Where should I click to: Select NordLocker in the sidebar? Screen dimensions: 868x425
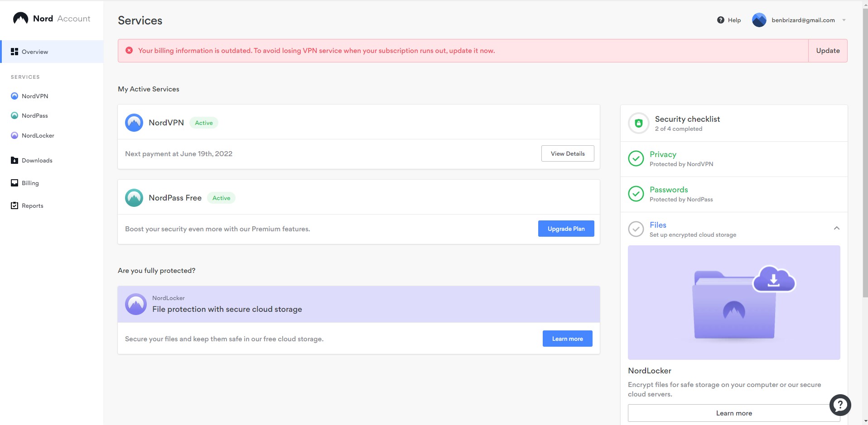point(38,135)
